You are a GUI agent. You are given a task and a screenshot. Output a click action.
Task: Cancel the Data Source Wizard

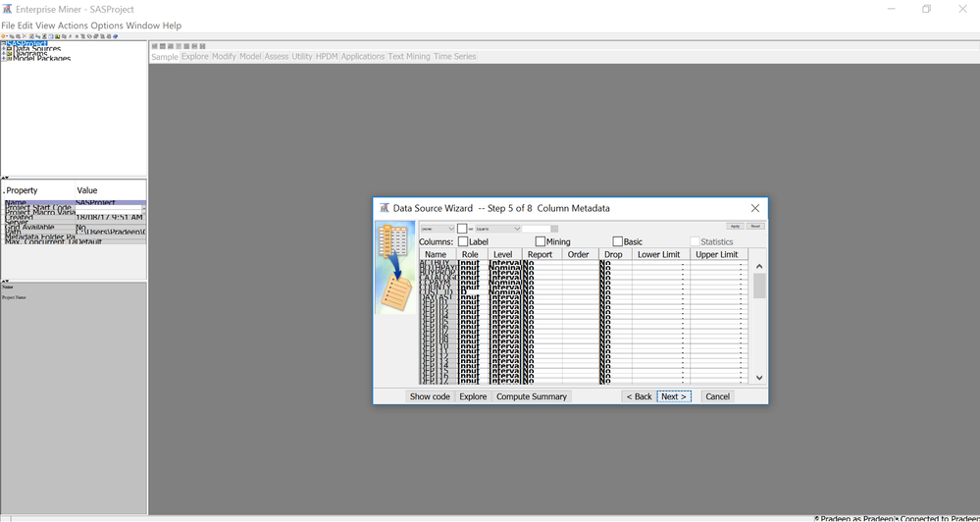coord(717,396)
